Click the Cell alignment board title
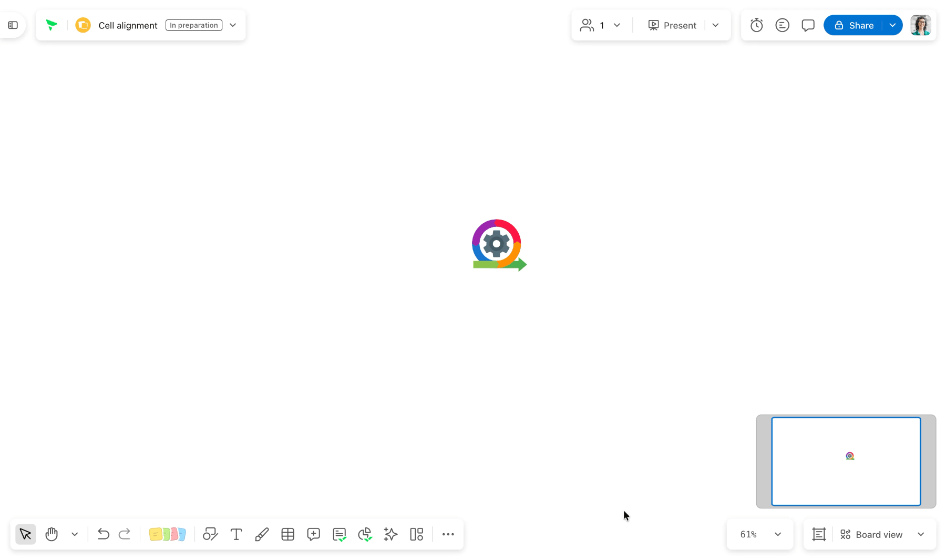 (128, 25)
